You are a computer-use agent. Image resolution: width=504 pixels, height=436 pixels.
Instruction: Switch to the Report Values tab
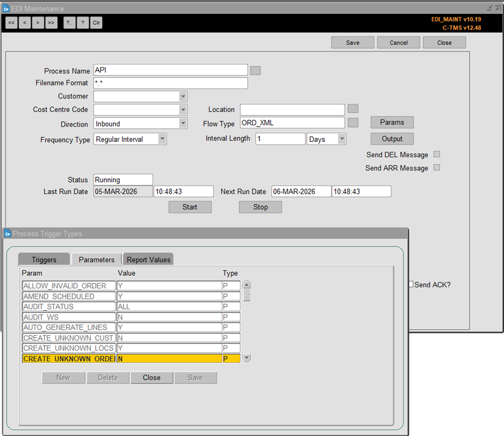(x=148, y=259)
